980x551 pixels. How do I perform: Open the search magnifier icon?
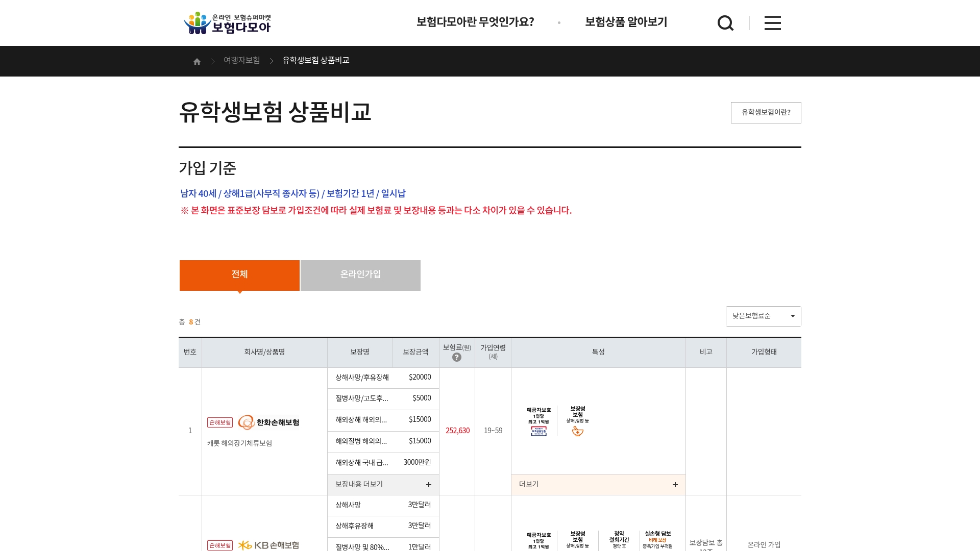click(725, 22)
